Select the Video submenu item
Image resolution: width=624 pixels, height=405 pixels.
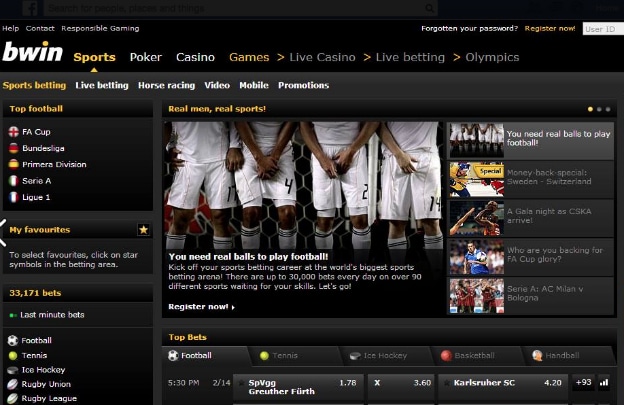tap(217, 85)
